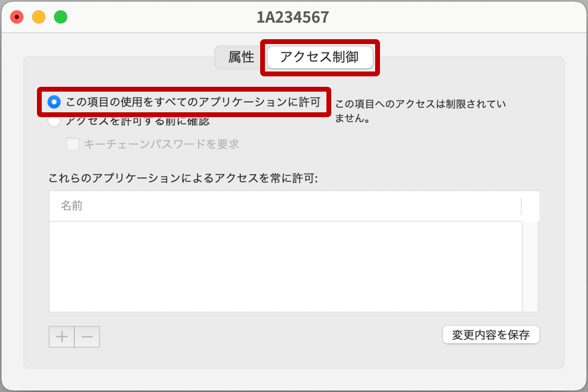
Task: Switch to the 属性 tab
Action: (x=241, y=57)
